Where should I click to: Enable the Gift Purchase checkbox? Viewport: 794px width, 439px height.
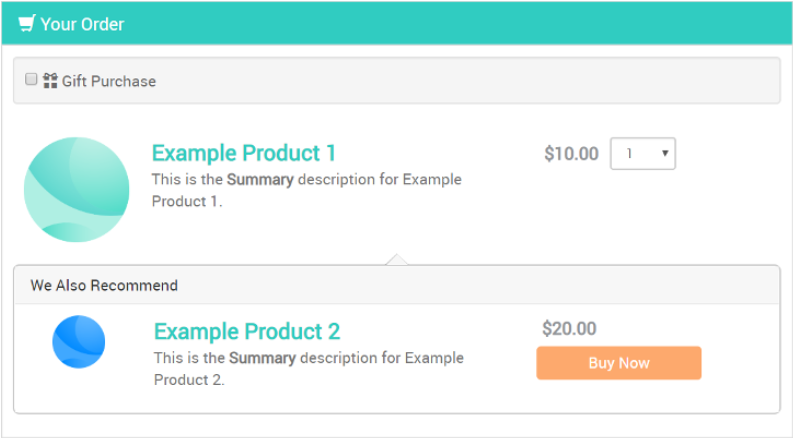point(31,79)
